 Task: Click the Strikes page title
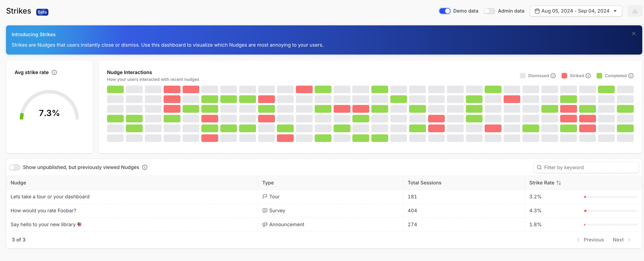(19, 11)
